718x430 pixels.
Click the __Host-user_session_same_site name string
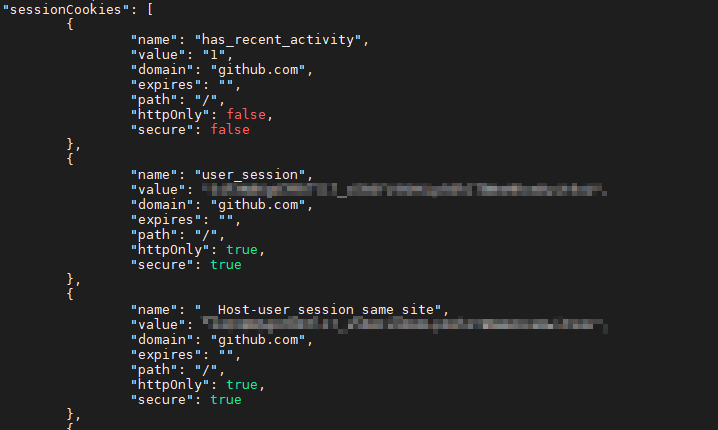(318, 310)
